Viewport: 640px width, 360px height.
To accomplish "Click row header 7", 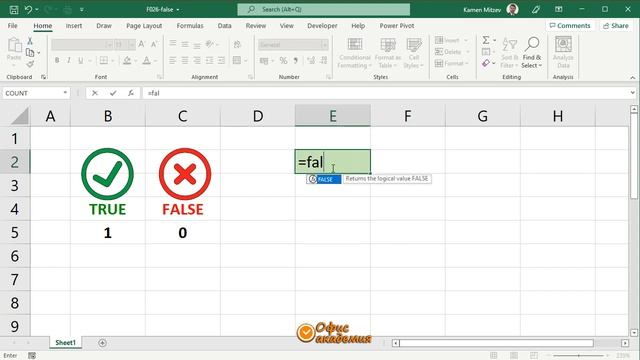I will (15, 280).
